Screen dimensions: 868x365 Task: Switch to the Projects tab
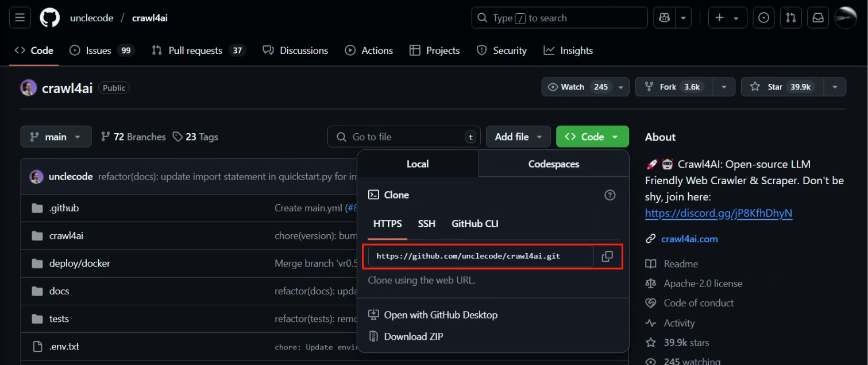click(434, 51)
